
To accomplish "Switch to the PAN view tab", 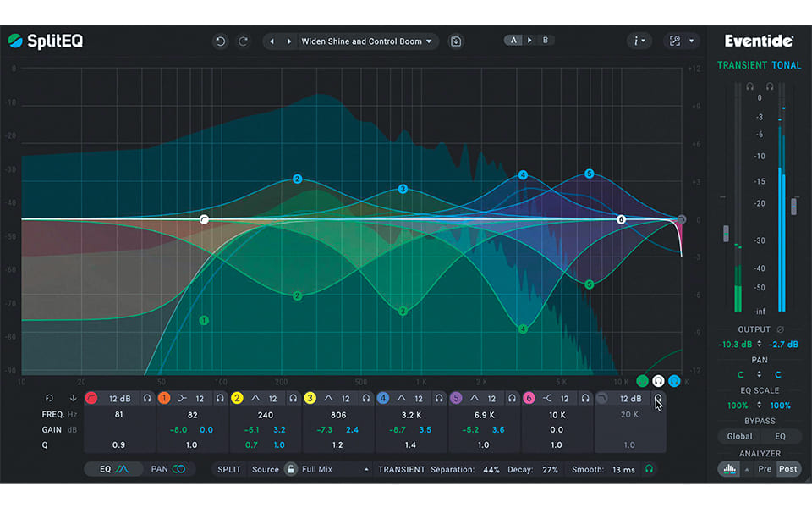I will tap(168, 469).
